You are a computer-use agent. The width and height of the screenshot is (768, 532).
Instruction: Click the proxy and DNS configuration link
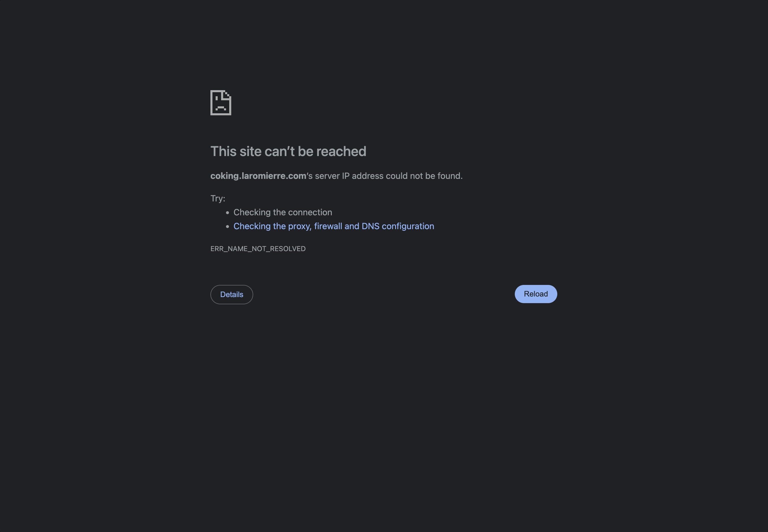click(x=333, y=226)
